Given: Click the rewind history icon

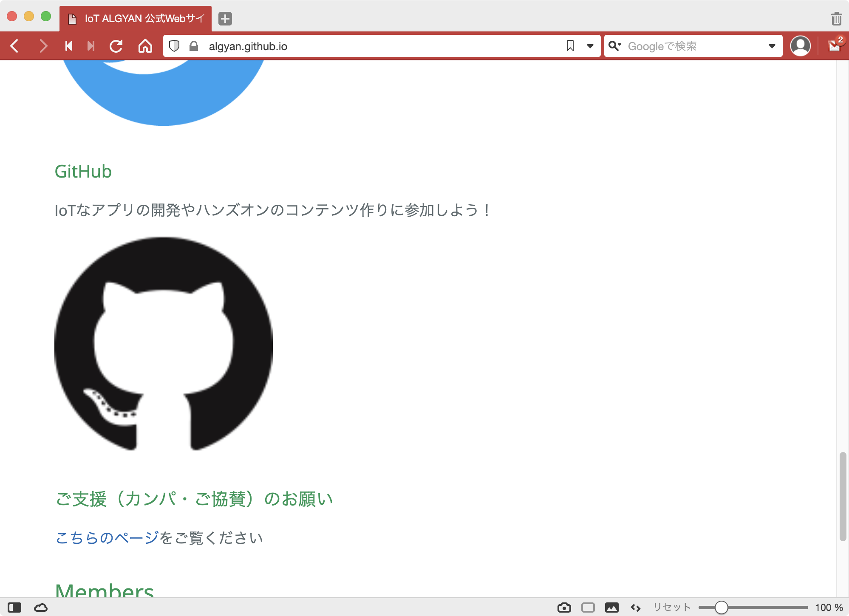Looking at the screenshot, I should click(x=69, y=46).
